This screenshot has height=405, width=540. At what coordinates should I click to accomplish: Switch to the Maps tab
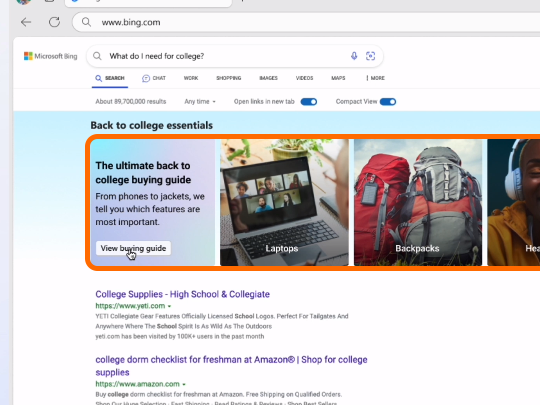(338, 78)
